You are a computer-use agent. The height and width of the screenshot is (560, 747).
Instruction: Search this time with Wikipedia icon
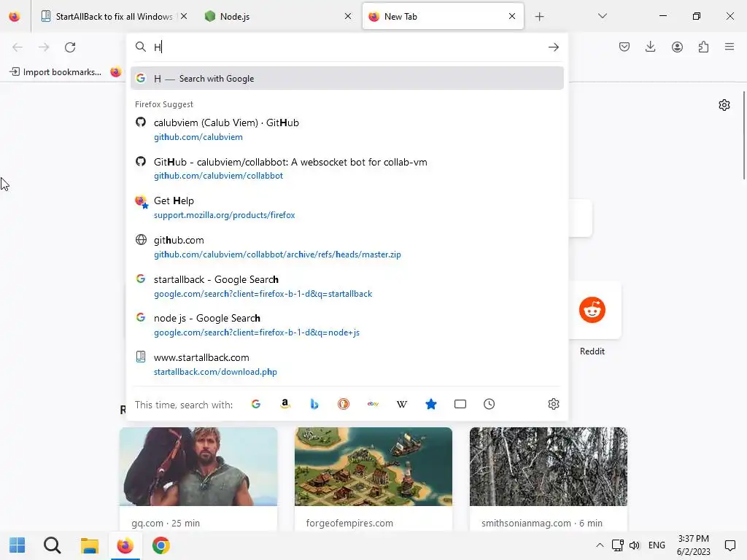402,404
